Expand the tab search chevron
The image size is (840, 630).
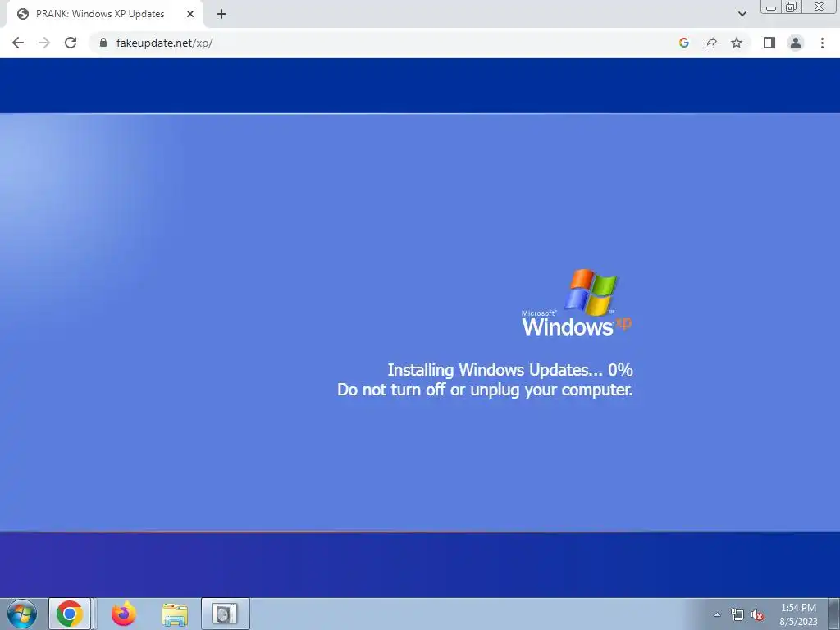pyautogui.click(x=742, y=14)
